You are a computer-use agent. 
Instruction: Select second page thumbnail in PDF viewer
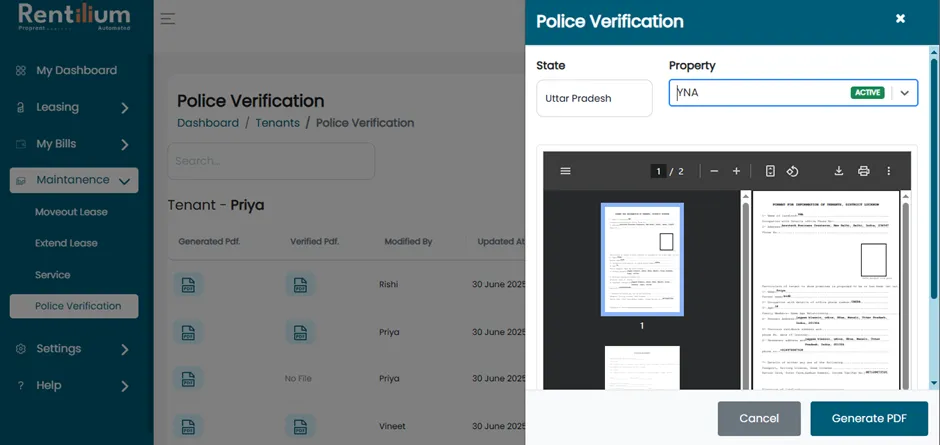tap(642, 368)
